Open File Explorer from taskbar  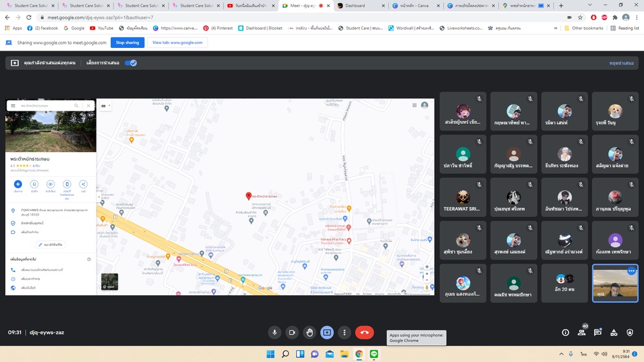pyautogui.click(x=344, y=354)
